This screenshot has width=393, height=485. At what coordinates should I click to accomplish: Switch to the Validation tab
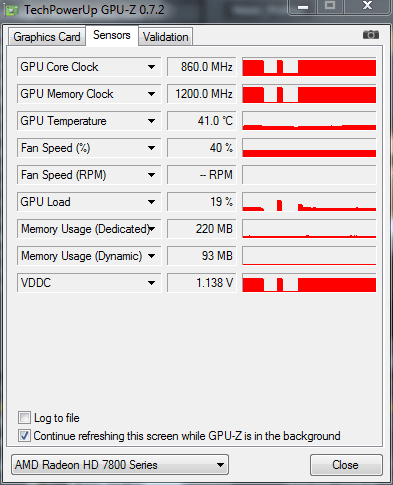166,37
